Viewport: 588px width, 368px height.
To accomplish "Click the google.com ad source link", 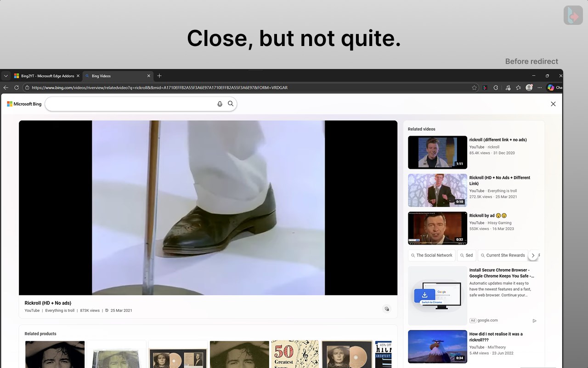I will 487,320.
